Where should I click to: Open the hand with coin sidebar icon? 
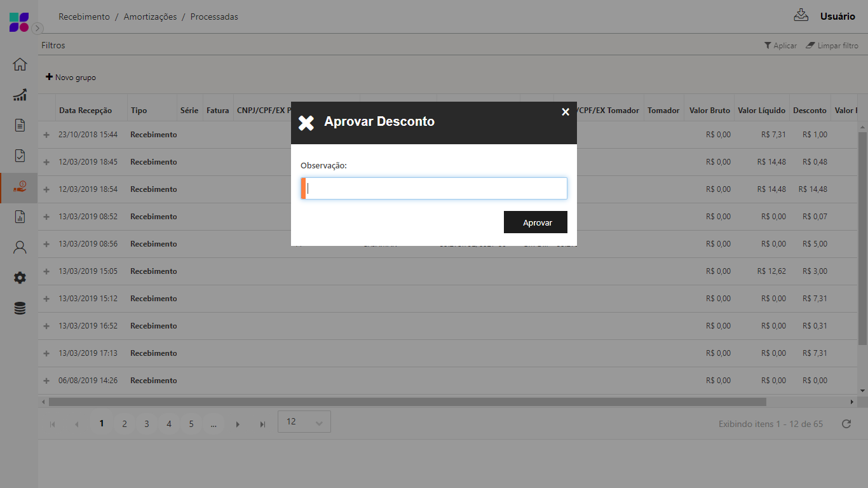click(x=20, y=186)
